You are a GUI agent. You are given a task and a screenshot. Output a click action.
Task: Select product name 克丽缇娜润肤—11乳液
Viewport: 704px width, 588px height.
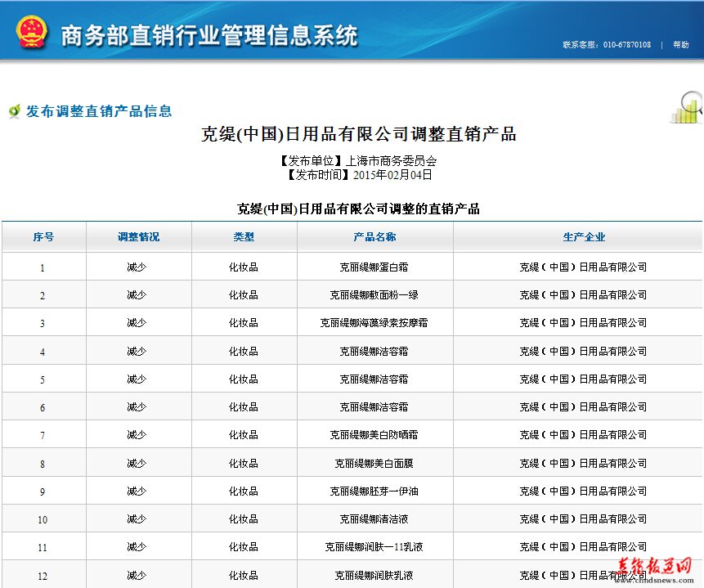point(374,546)
